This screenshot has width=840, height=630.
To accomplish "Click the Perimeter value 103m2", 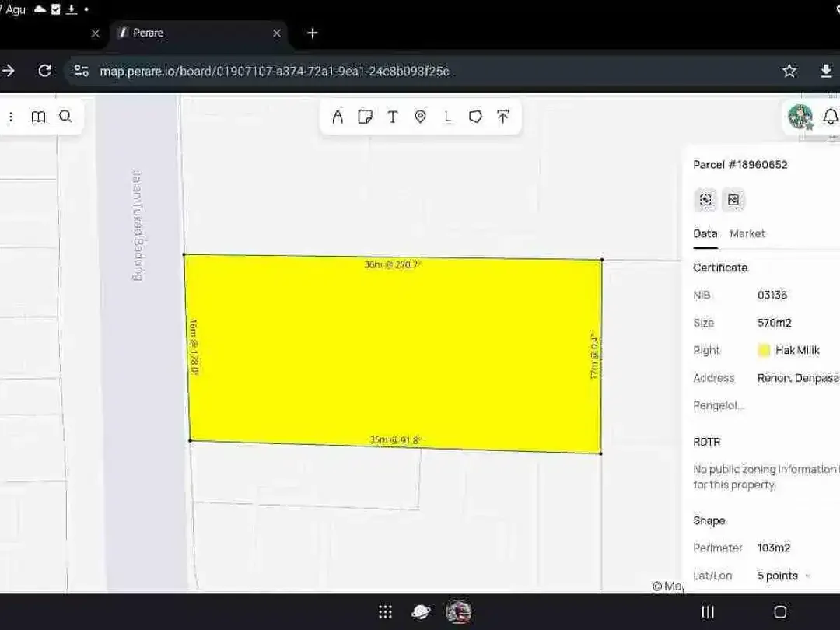I will pyautogui.click(x=774, y=548).
